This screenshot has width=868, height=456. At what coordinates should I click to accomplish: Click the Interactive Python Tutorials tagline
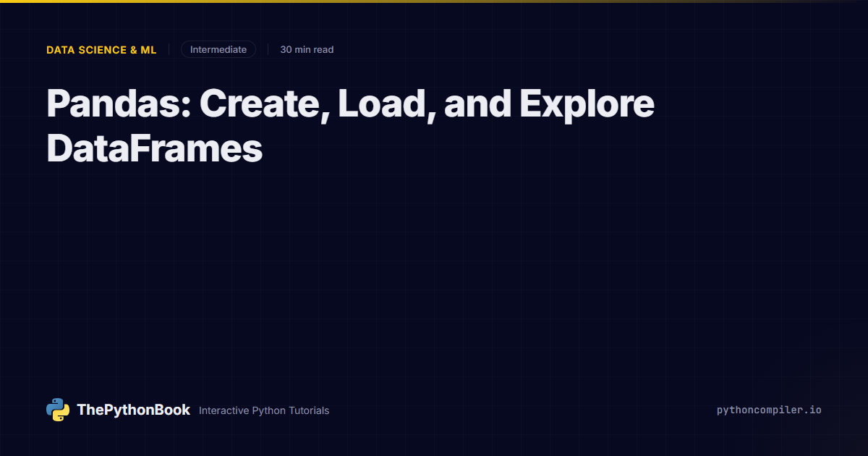click(x=264, y=410)
